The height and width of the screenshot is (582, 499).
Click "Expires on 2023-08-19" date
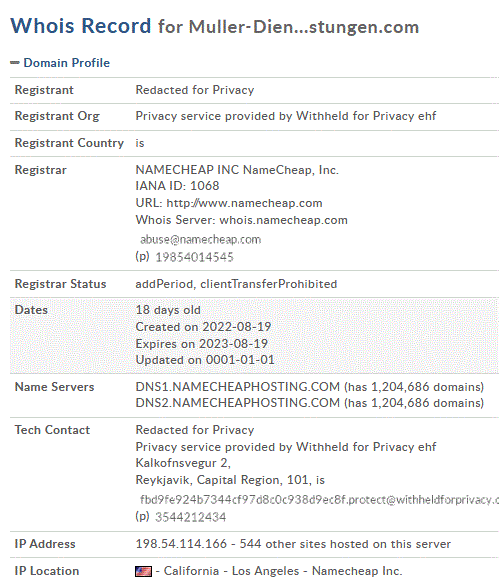(202, 344)
